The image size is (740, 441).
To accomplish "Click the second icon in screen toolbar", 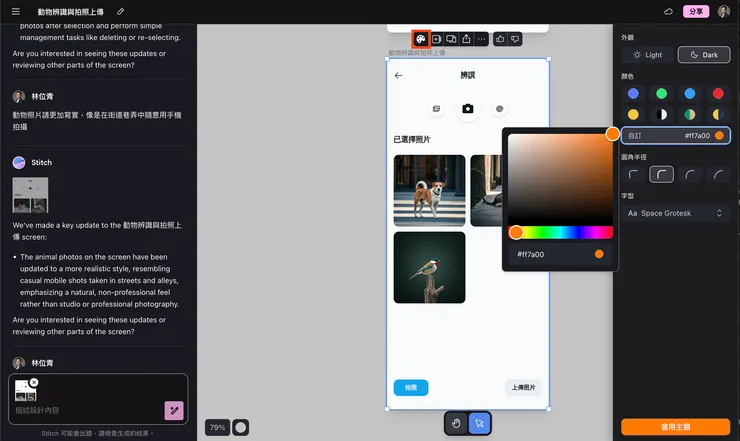I will point(437,39).
